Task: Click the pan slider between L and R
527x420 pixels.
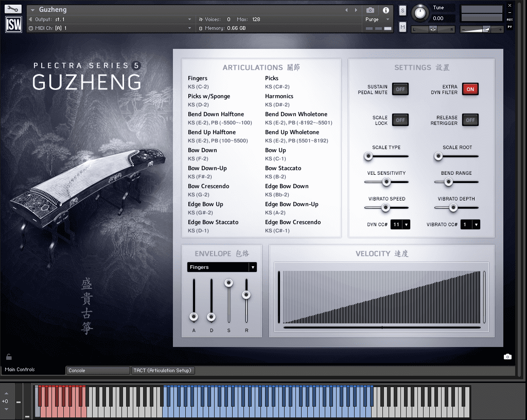Action: click(x=433, y=29)
